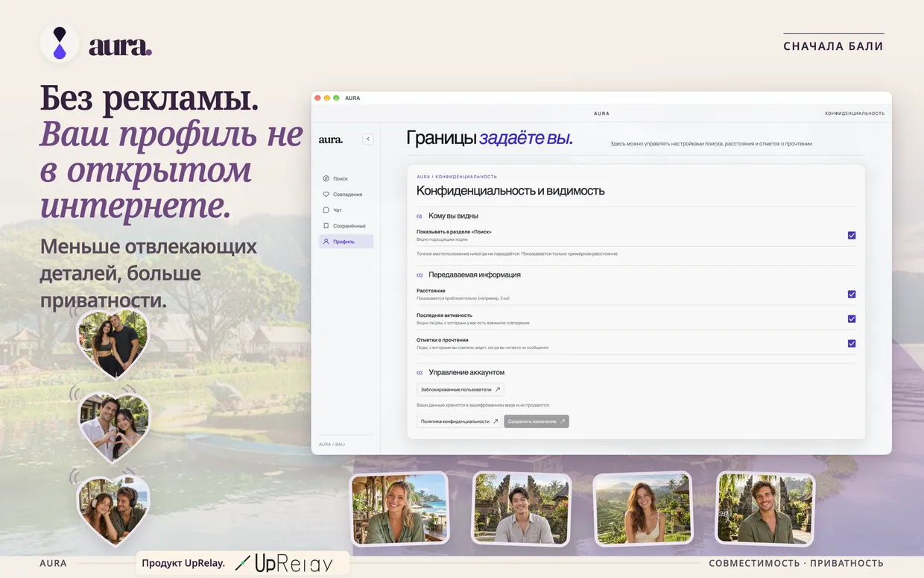Viewport: 924px width, 578px height.
Task: Click the aura droplet logo on the poster
Action: tap(60, 43)
